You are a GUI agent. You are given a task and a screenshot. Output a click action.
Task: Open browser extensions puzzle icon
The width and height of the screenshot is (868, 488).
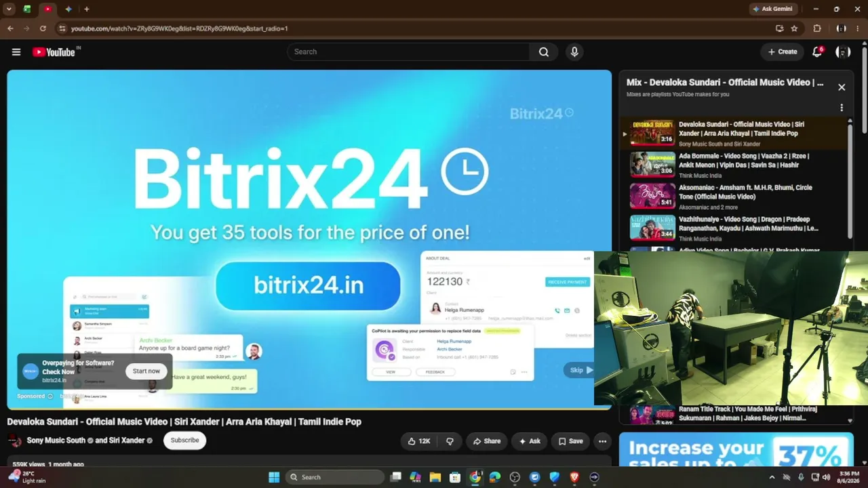(817, 28)
